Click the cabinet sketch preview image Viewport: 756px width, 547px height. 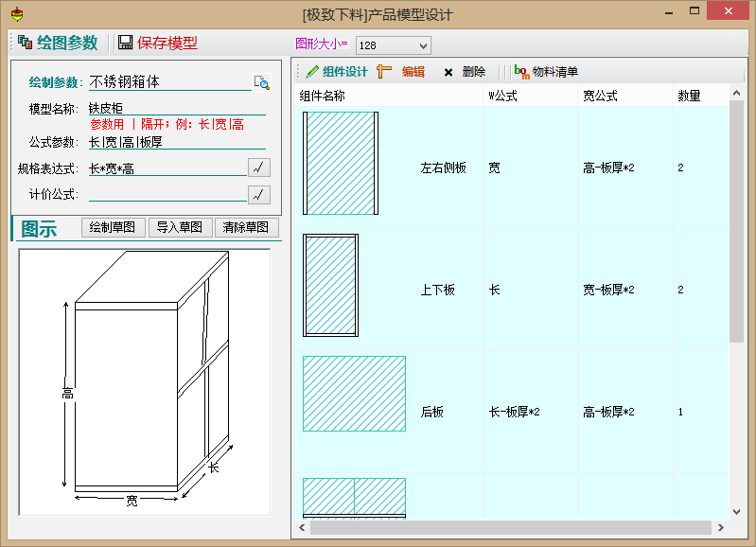pos(144,382)
